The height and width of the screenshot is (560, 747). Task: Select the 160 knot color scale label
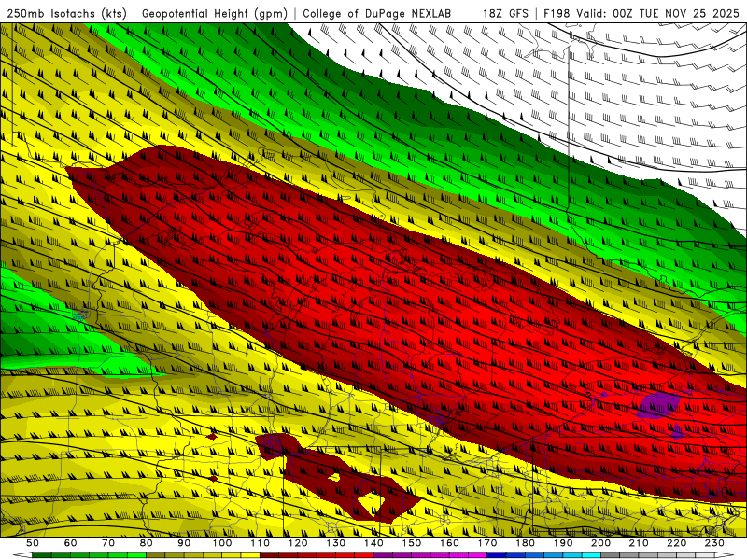(x=449, y=543)
